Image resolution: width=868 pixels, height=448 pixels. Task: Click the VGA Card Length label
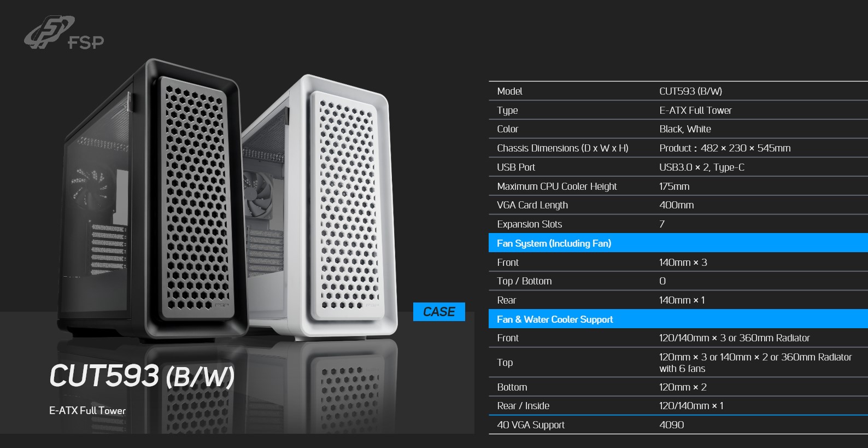click(532, 205)
